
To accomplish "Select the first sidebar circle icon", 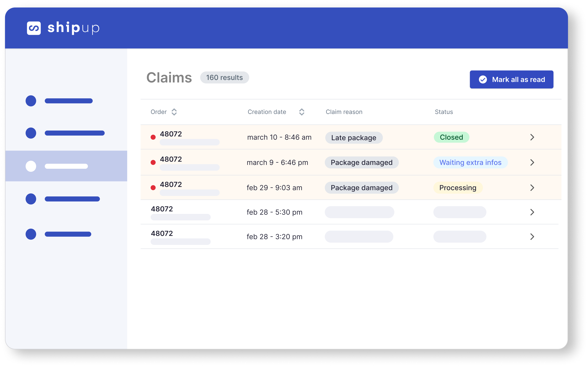I will (31, 101).
